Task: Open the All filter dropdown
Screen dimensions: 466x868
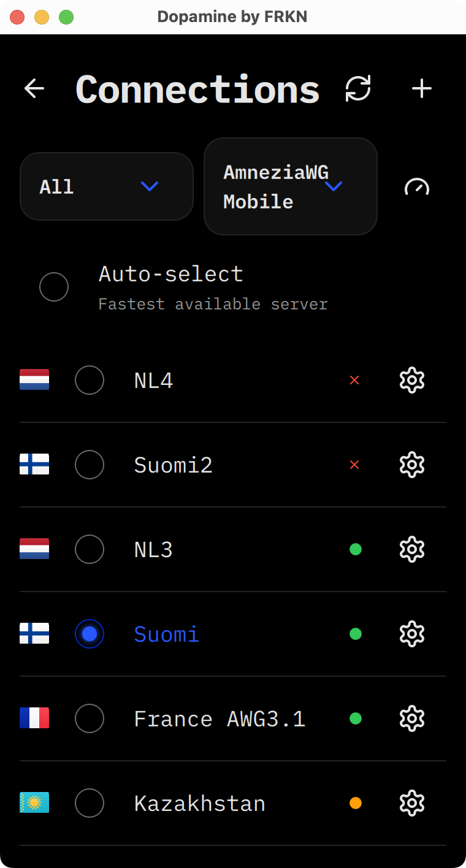Action: [107, 186]
